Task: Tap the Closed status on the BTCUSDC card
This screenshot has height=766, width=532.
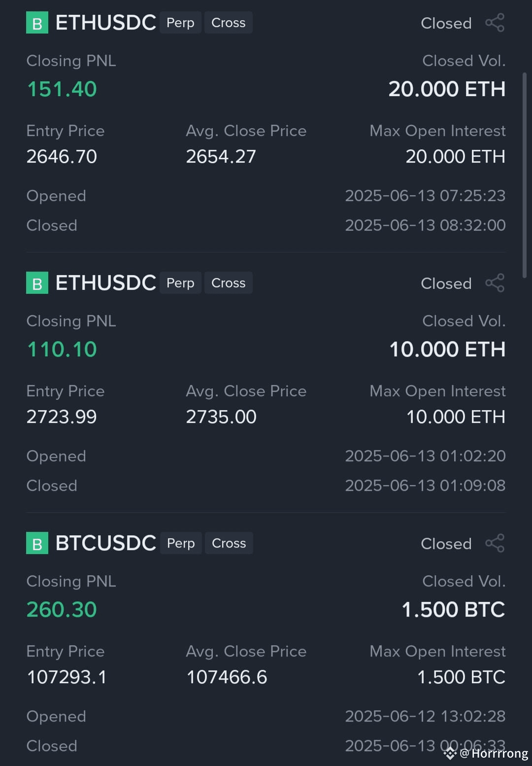Action: point(446,544)
